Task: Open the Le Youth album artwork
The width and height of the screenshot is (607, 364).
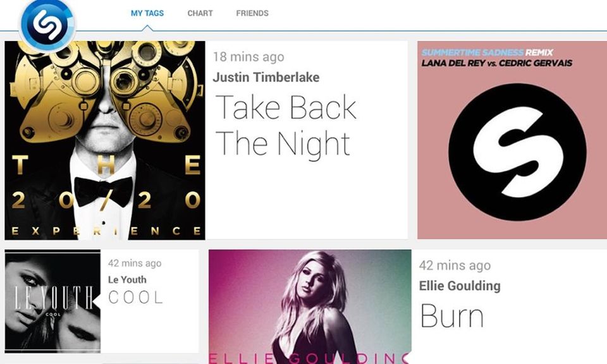Action: click(x=52, y=301)
